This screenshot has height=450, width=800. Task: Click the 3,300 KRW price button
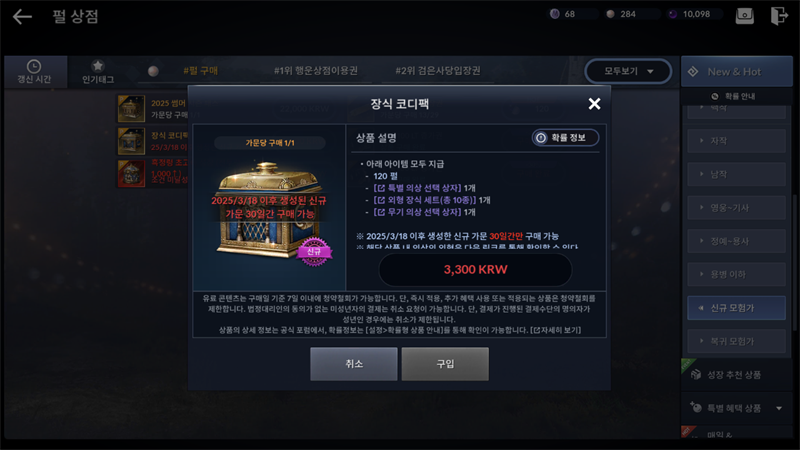[x=476, y=269]
